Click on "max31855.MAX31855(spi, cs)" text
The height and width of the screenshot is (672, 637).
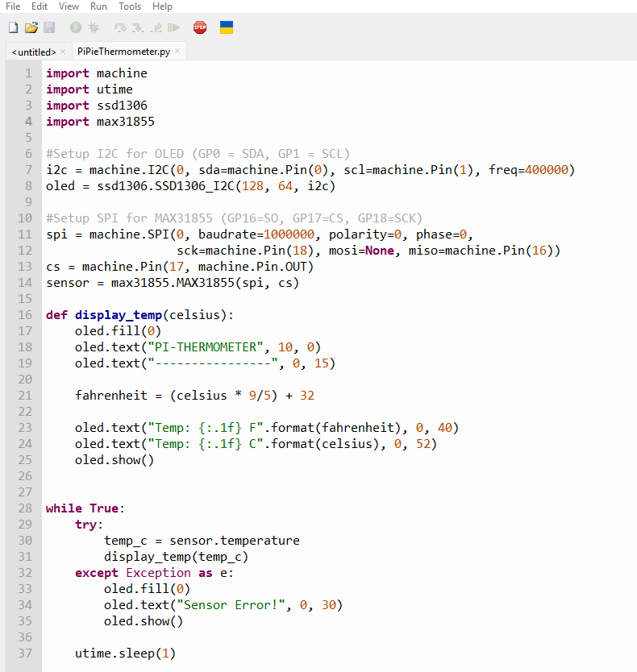(205, 283)
